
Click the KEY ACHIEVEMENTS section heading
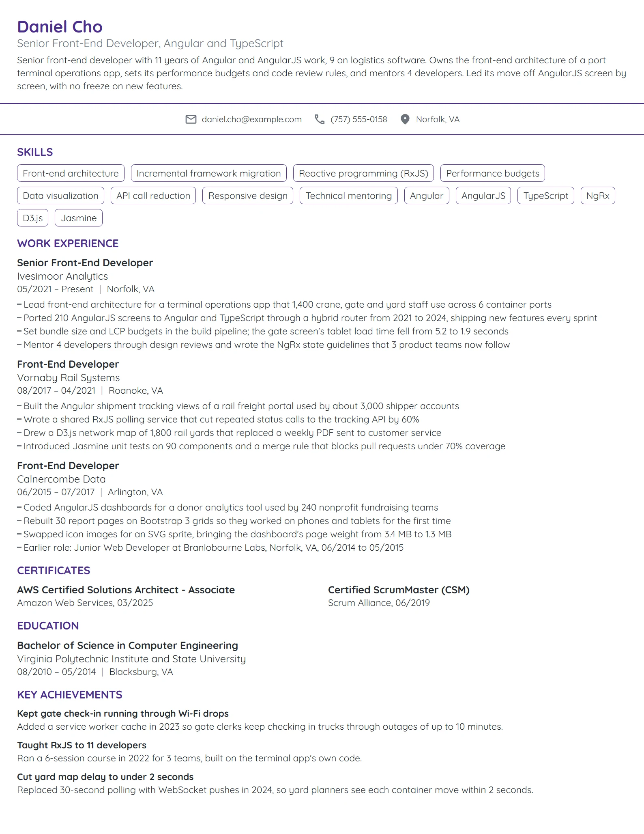coord(70,695)
